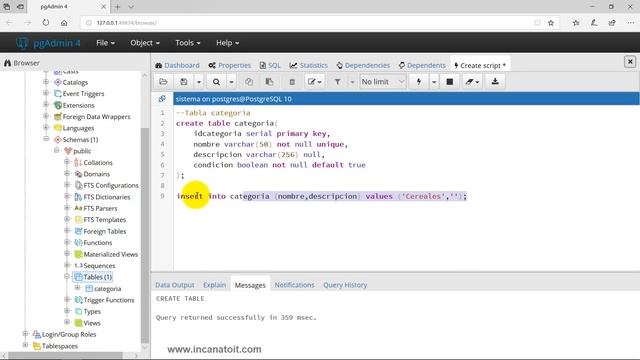Screen dimensions: 640x360
Task: Select Extensions tree node
Action: (78, 105)
